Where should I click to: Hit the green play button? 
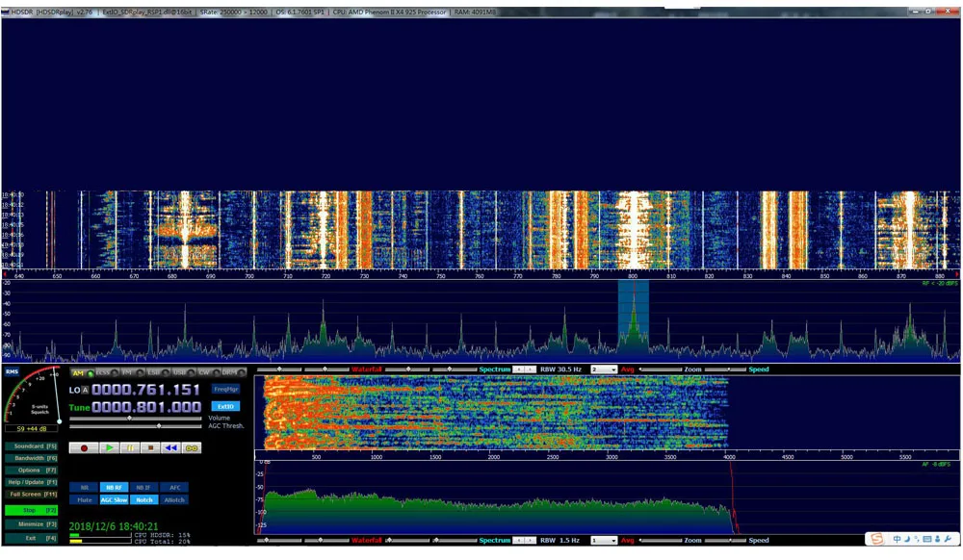(x=110, y=447)
